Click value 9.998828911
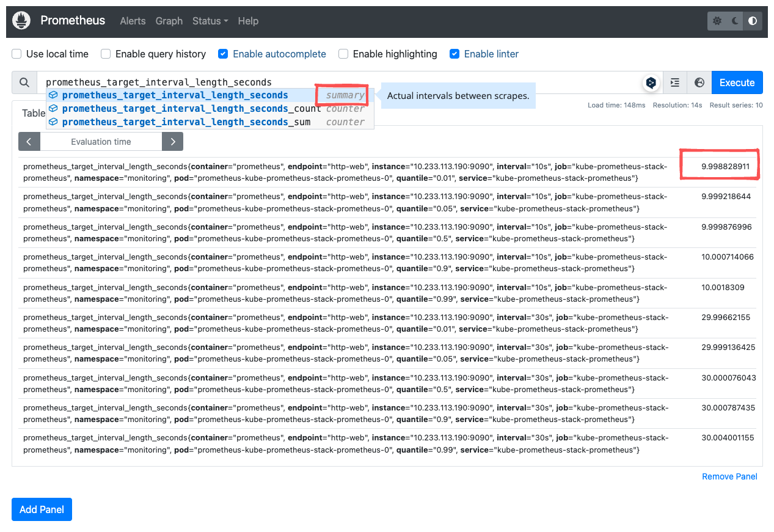This screenshot has height=532, width=774. coord(725,166)
